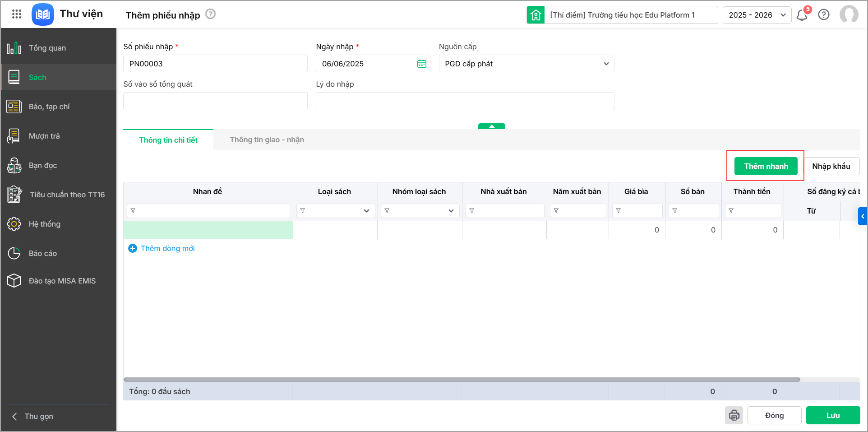Open notifications bell icon
Image resolution: width=868 pixels, height=432 pixels.
pos(802,15)
